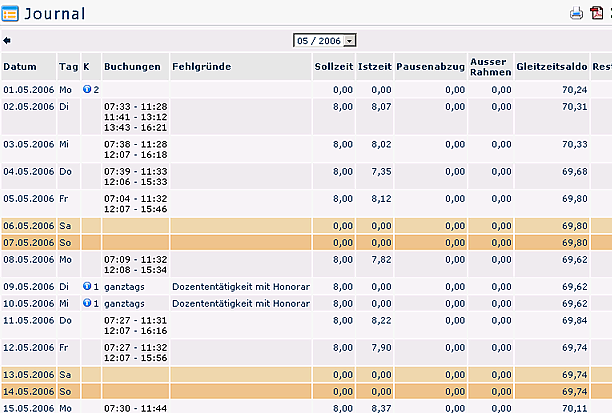This screenshot has width=612, height=413.
Task: Select the 02.05.2006 date entry
Action: (x=28, y=107)
